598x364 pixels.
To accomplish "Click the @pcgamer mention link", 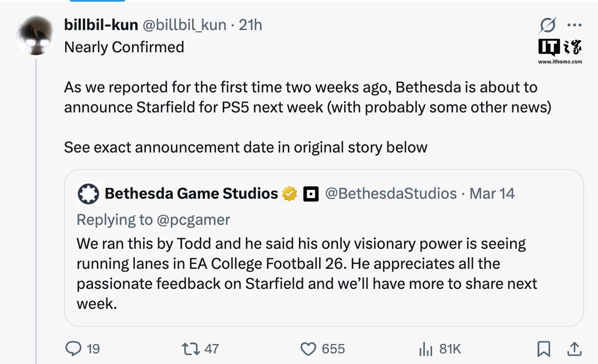I will pos(193,220).
